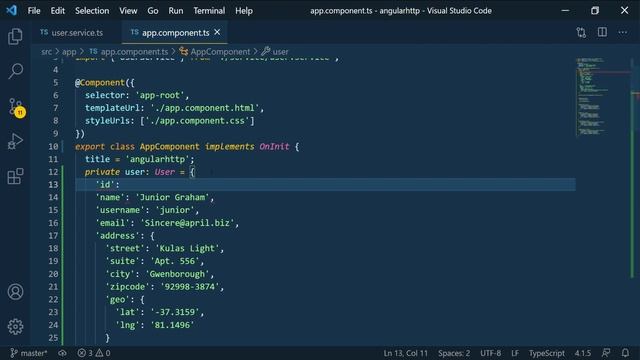Click the src breadcrumb segment

tap(47, 52)
